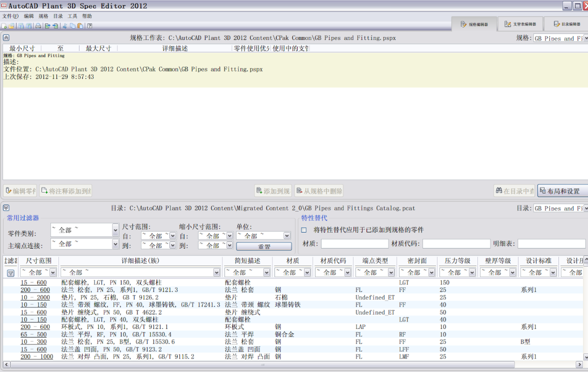Click the second save-as disk toolbar icon
Image resolution: width=588 pixels, height=372 pixels.
point(28,26)
